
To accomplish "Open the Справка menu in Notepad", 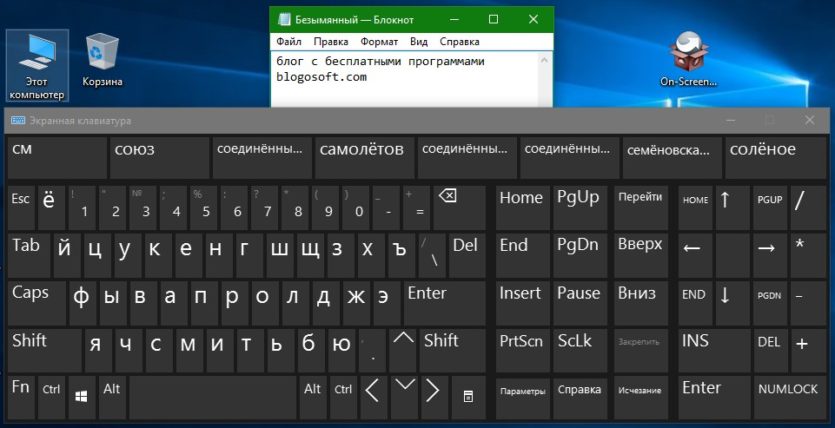I will point(460,42).
